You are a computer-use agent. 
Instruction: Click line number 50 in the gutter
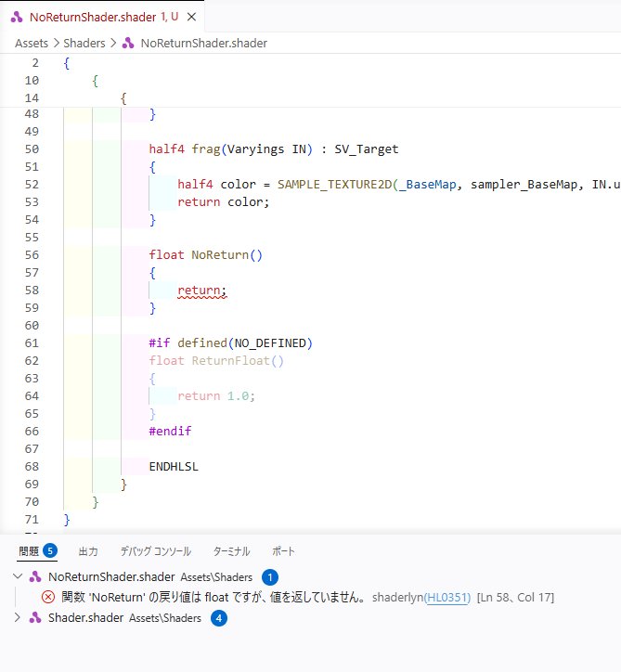pos(32,149)
